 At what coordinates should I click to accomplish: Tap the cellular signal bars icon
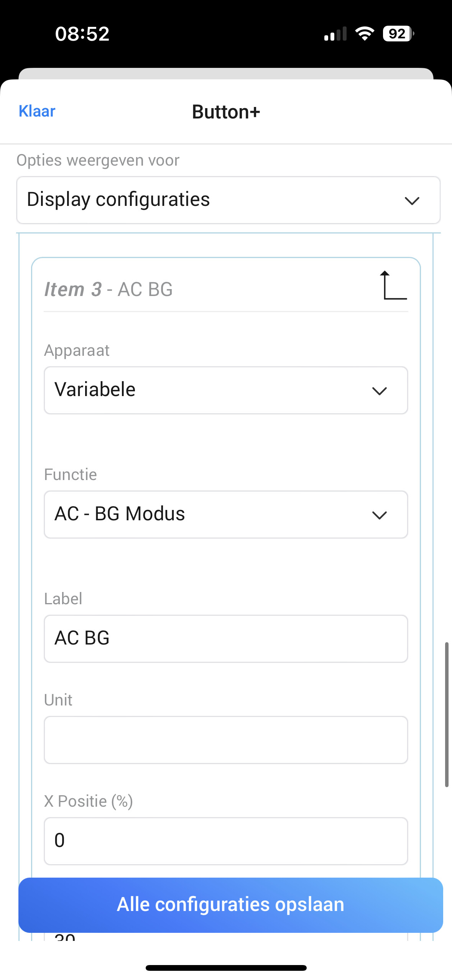tap(335, 34)
